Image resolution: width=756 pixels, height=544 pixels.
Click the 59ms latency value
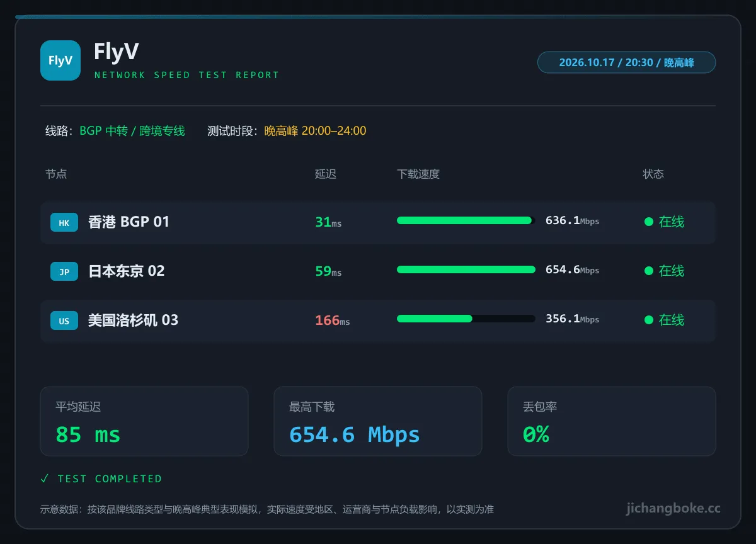click(328, 271)
